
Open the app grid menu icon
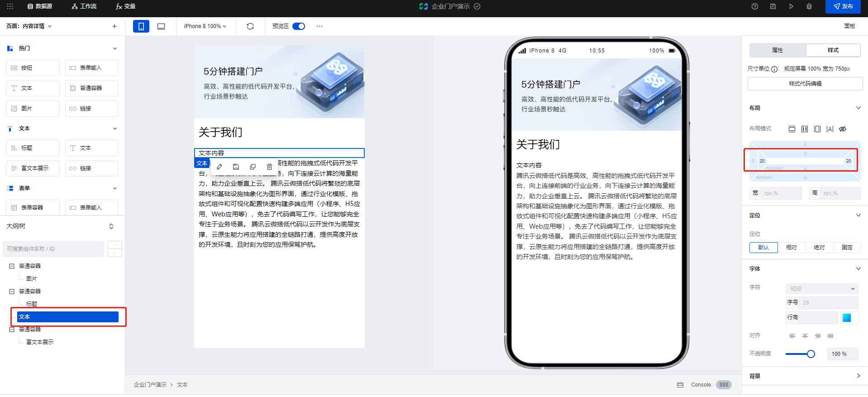[10, 6]
